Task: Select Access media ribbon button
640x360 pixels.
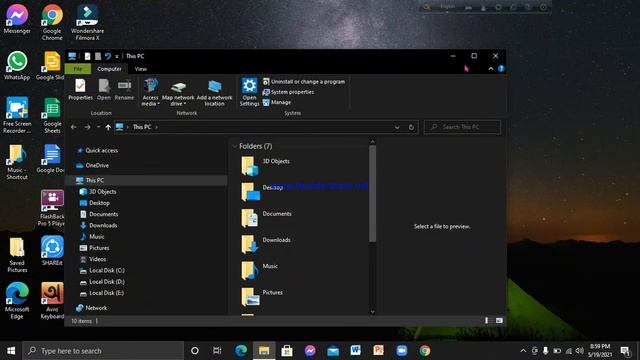Action: click(x=150, y=92)
